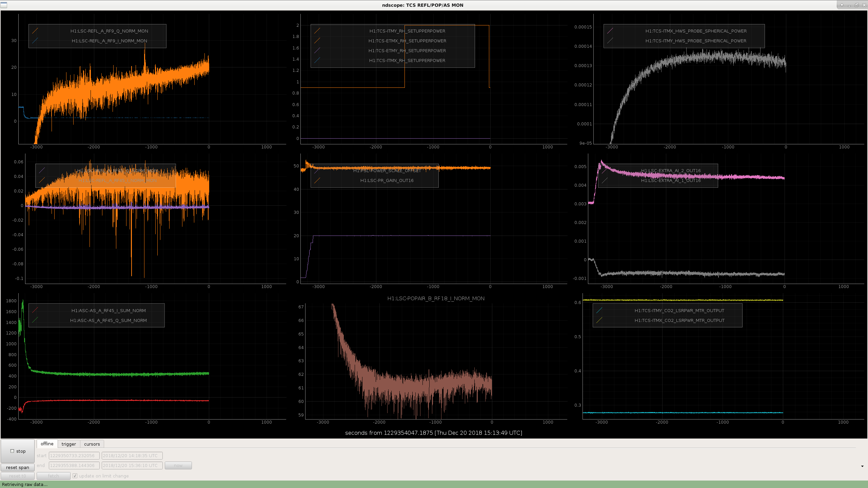Click the pink H1:LSC-EXTRA_AI_2_OUT16 legend line sample
Image resolution: width=868 pixels, height=488 pixels.
pyautogui.click(x=605, y=171)
